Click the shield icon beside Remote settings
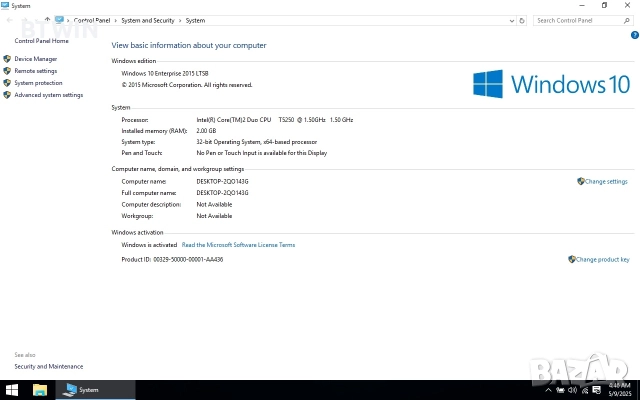 point(7,71)
